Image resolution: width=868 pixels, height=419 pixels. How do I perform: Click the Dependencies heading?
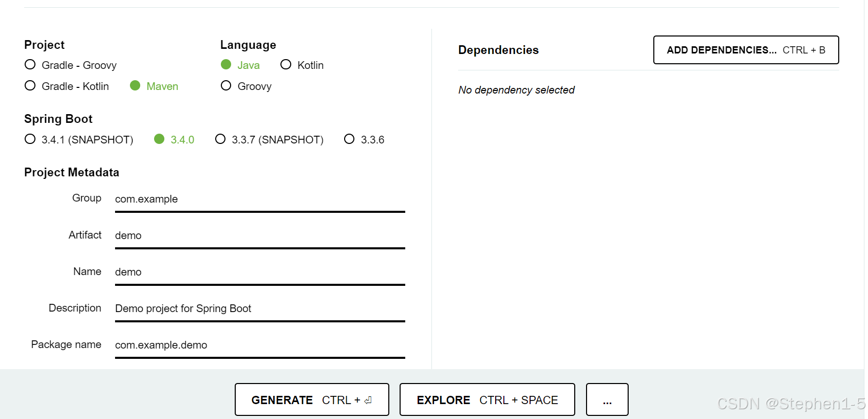pyautogui.click(x=498, y=50)
